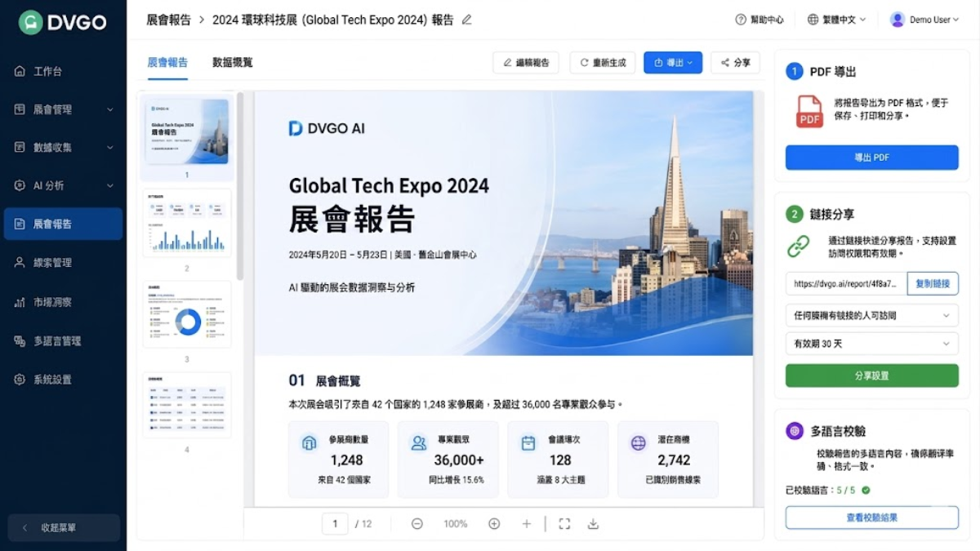Click the 專業觀眾 card people icon
The height and width of the screenshot is (551, 980).
[419, 443]
